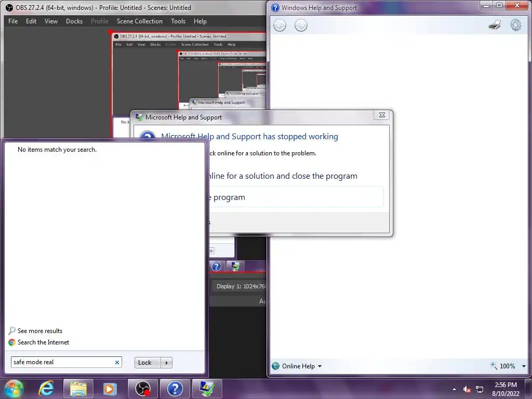Switch to OBS Studio taskbar button
The width and height of the screenshot is (532, 399).
tap(142, 389)
